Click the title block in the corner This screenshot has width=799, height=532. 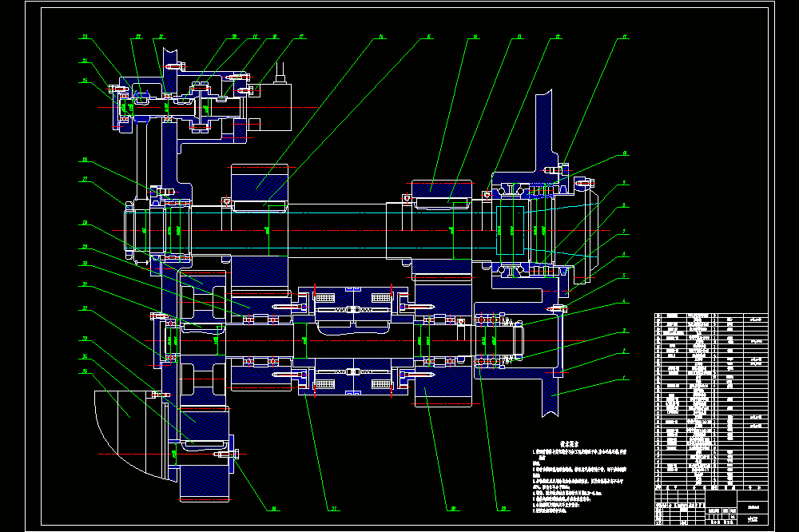711,507
